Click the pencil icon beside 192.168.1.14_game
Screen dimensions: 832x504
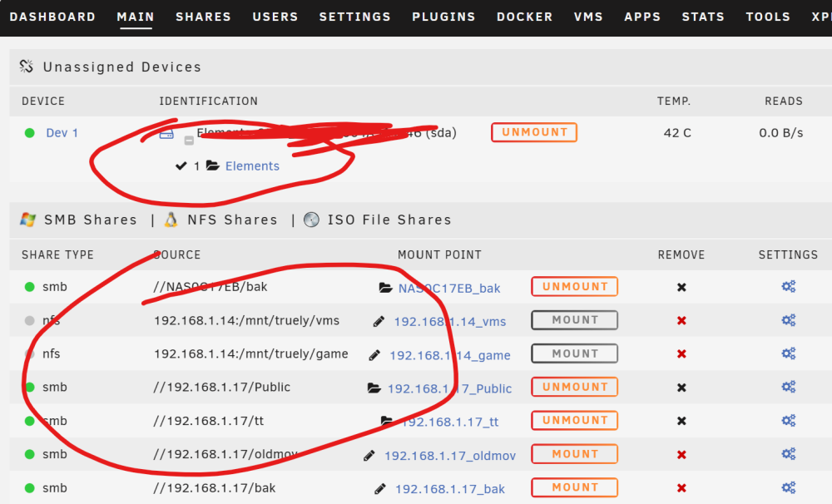click(374, 355)
